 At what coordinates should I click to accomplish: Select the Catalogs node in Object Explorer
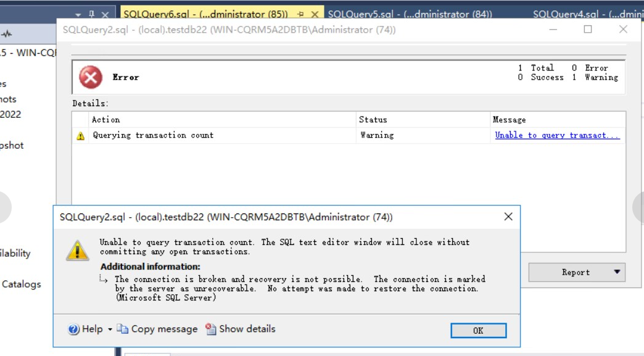click(21, 284)
